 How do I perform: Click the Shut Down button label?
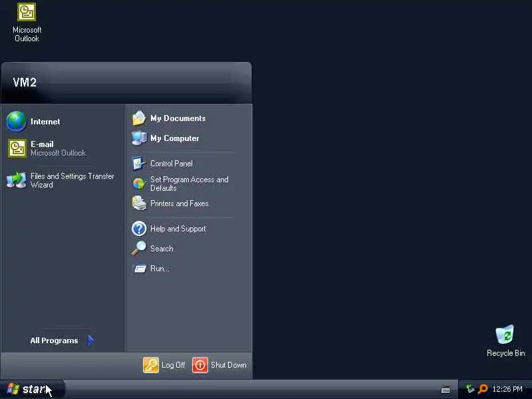(228, 365)
